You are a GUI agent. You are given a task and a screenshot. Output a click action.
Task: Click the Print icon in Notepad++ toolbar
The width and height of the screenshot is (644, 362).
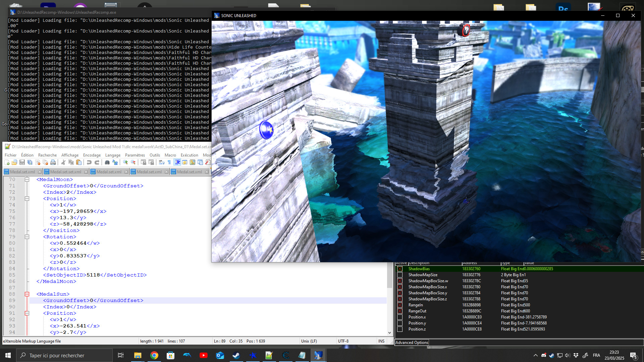pos(53,163)
